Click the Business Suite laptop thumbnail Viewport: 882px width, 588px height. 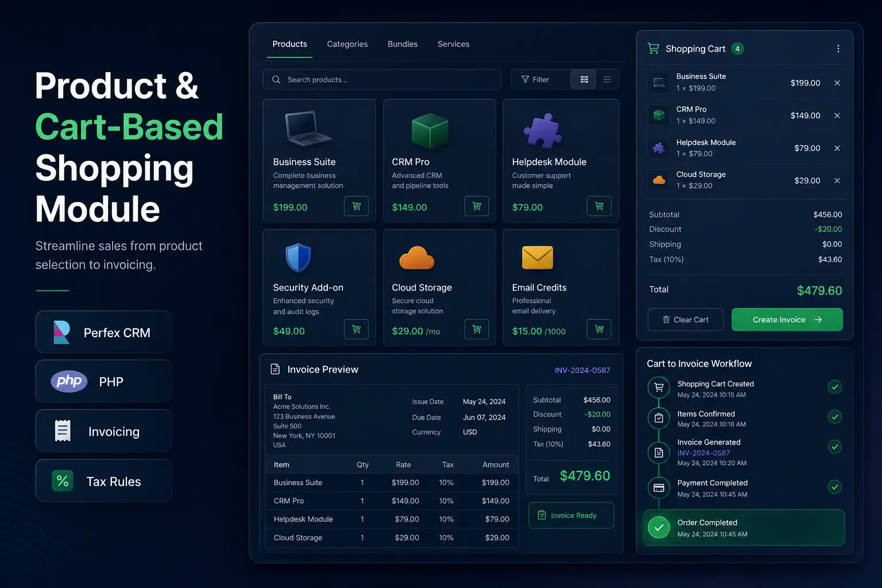[x=308, y=129]
